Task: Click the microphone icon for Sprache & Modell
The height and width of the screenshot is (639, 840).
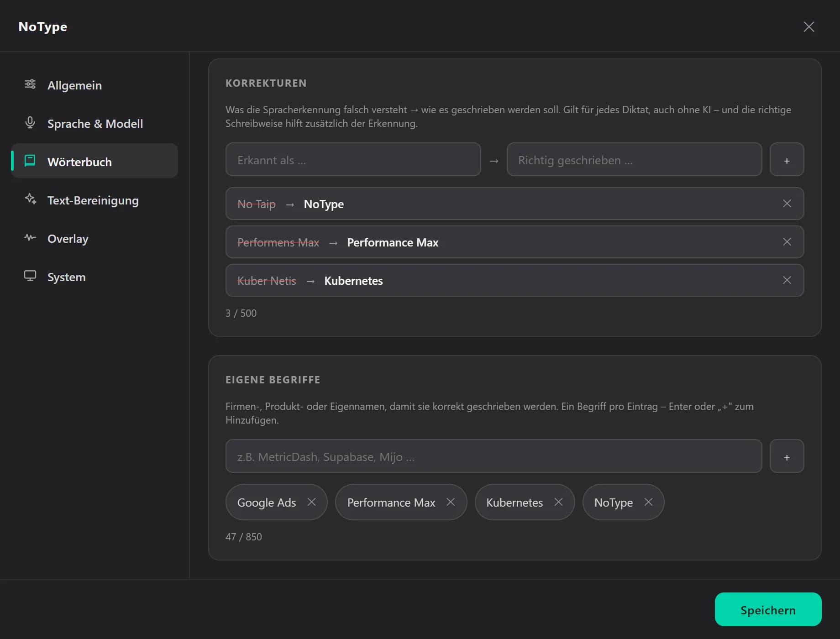Action: (x=30, y=122)
